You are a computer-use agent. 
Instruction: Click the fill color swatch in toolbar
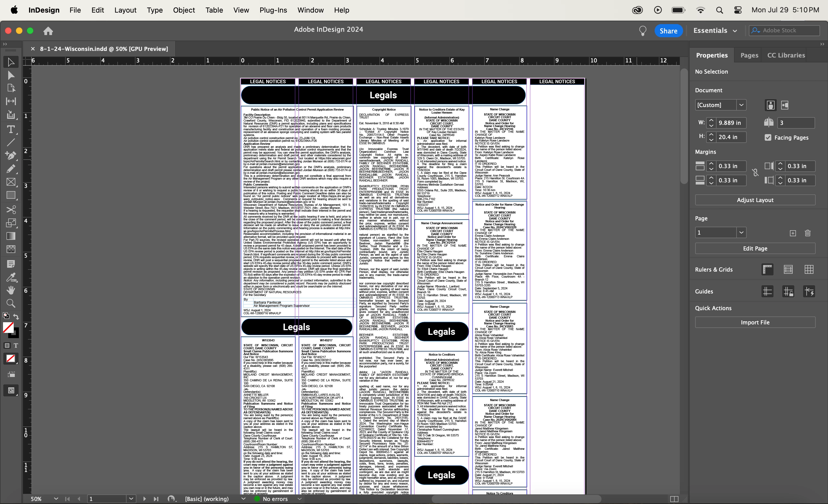tap(8, 327)
